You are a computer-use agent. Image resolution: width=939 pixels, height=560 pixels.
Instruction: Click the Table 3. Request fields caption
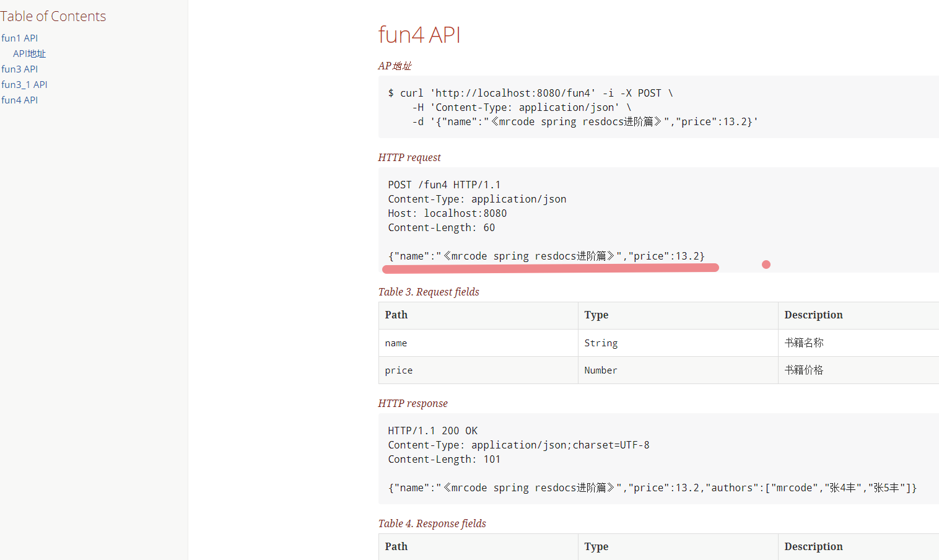coord(429,292)
